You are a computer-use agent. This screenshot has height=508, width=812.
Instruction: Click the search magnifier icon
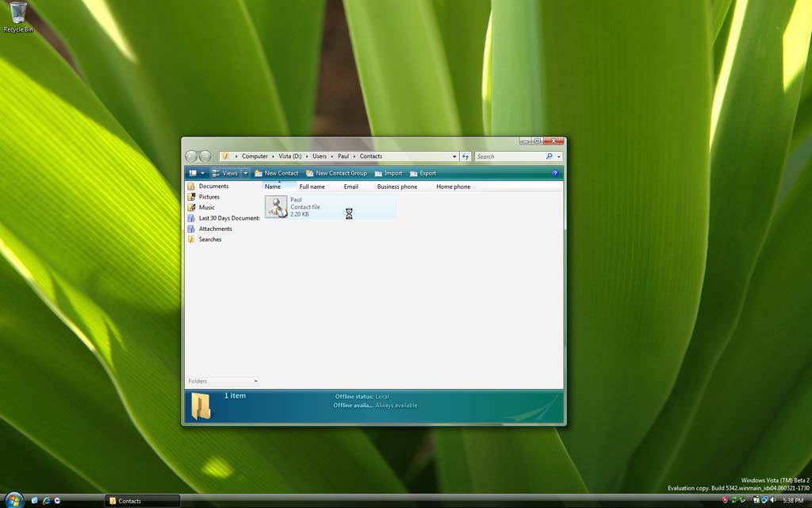coord(549,156)
